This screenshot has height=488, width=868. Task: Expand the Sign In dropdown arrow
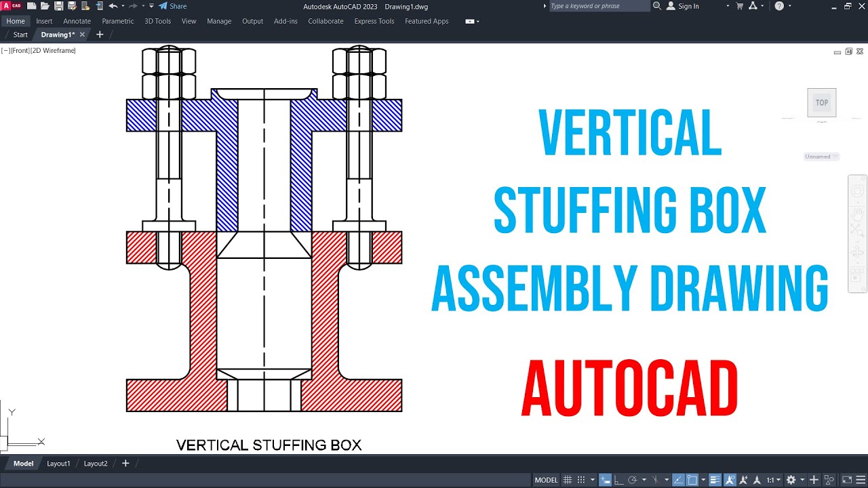(728, 6)
